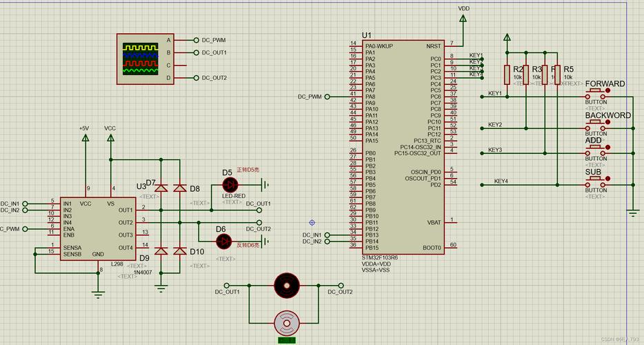The width and height of the screenshot is (644, 345).
Task: Click the DC_OUT2 terminal right of the motors
Action: (x=341, y=286)
